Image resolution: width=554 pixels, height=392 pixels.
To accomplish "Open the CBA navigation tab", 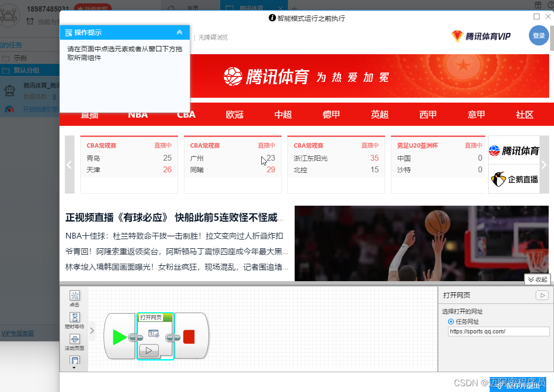I will click(186, 115).
